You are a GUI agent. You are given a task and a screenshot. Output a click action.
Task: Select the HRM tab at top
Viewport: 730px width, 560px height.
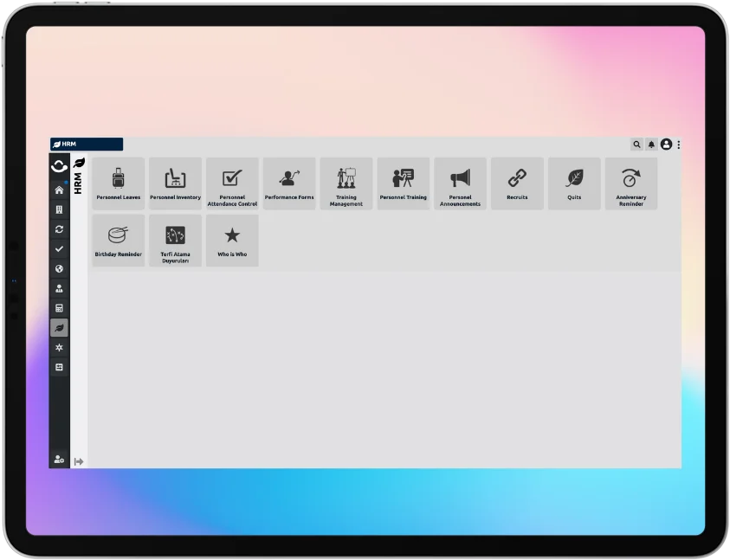pyautogui.click(x=87, y=145)
